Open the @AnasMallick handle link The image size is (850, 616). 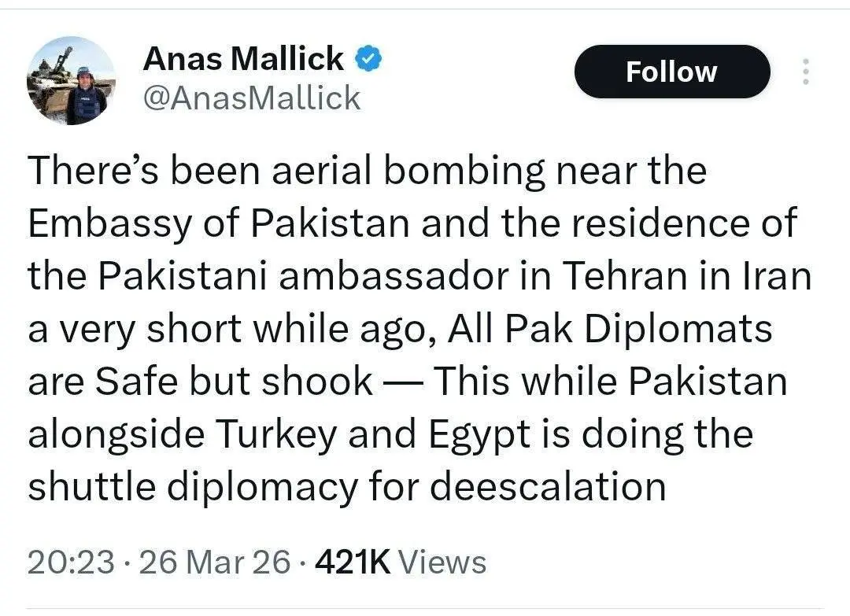point(251,98)
